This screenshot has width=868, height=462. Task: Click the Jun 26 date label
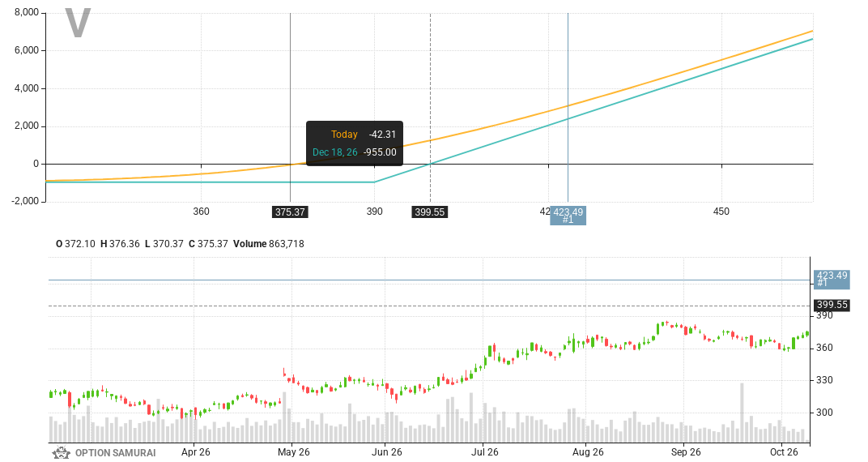pyautogui.click(x=386, y=452)
